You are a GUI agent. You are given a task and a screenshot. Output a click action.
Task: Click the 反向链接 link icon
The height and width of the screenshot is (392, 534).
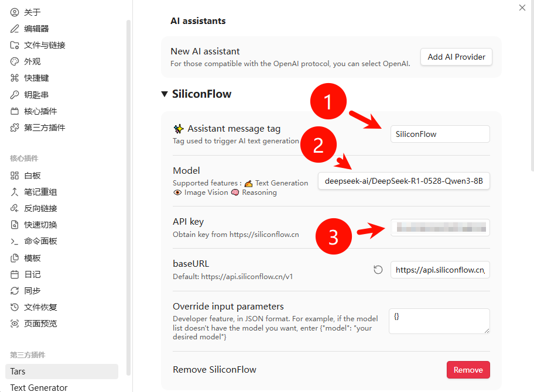14,208
